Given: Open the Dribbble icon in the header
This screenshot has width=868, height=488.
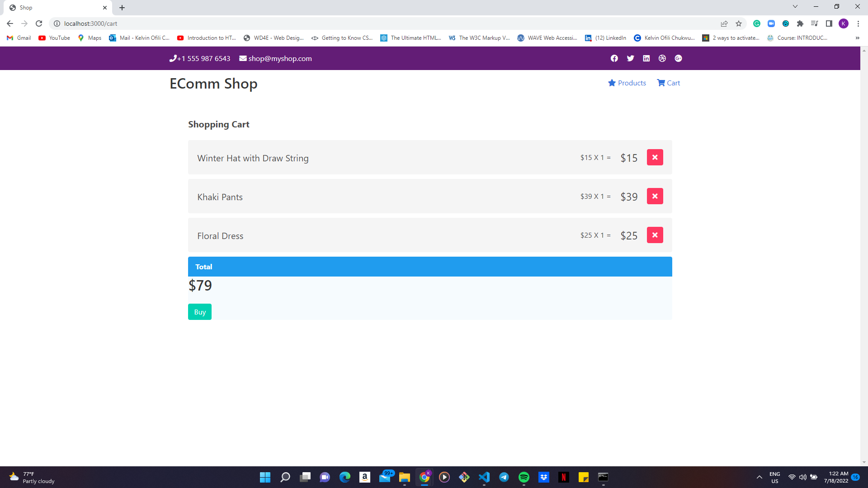Looking at the screenshot, I should [x=662, y=58].
